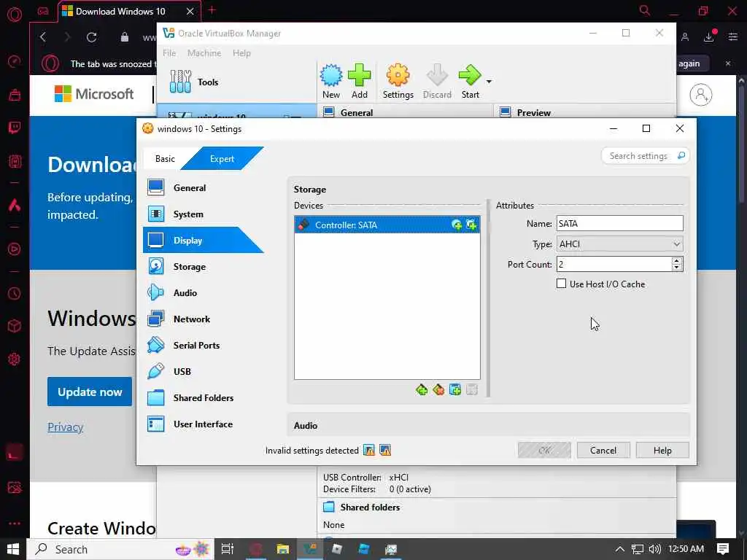Open File Explorer from taskbar
The image size is (747, 560).
tap(282, 549)
